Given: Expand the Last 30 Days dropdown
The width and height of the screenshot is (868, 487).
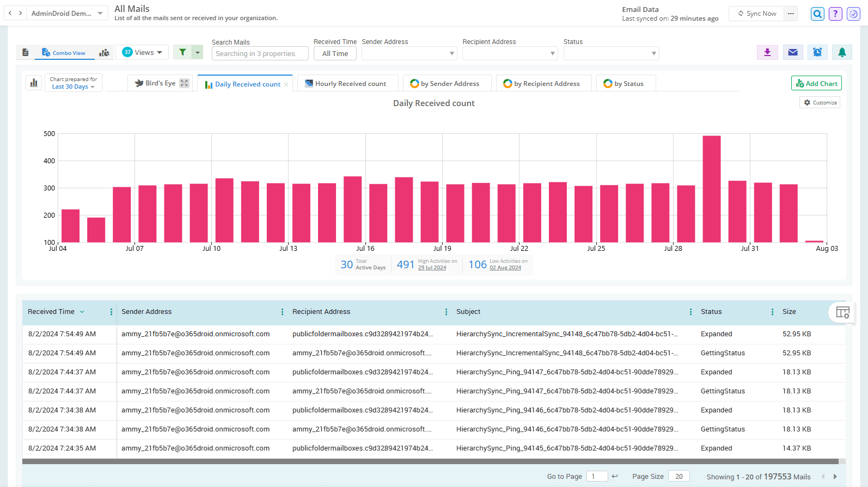Looking at the screenshot, I should pos(73,87).
